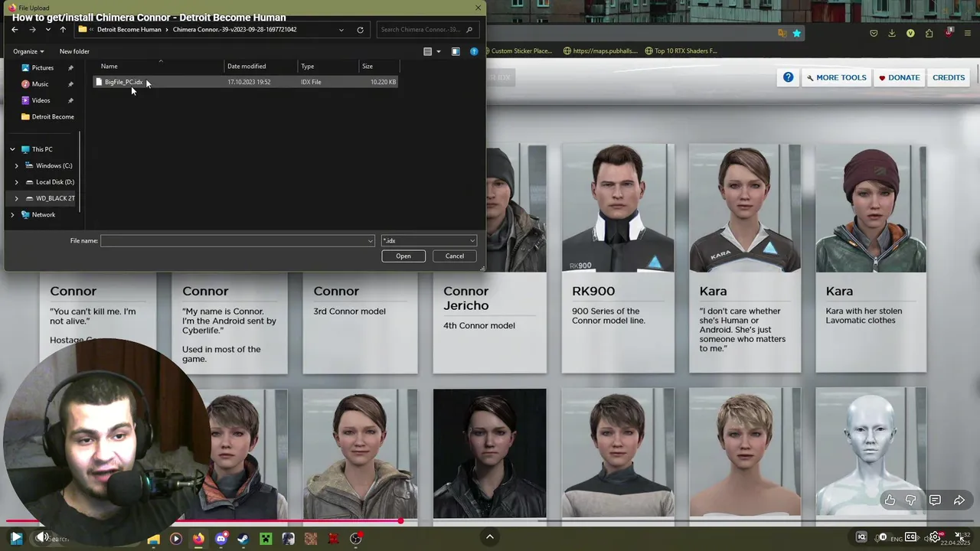Toggle the bookmark star in address bar
The height and width of the screenshot is (551, 980).
pyautogui.click(x=797, y=33)
